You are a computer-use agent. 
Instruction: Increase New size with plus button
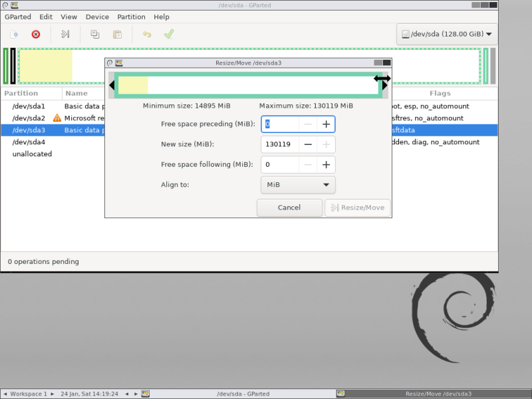coord(326,144)
